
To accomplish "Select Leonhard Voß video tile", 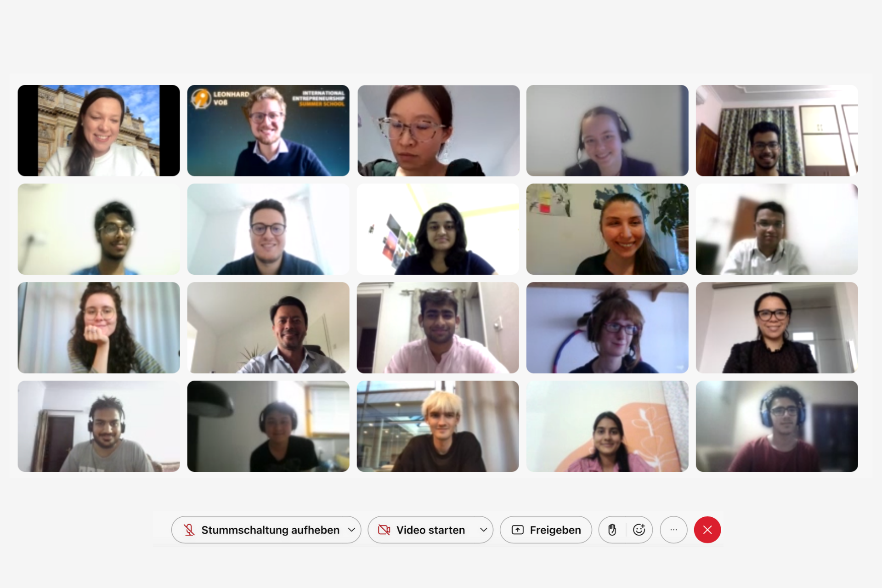I will 268,130.
